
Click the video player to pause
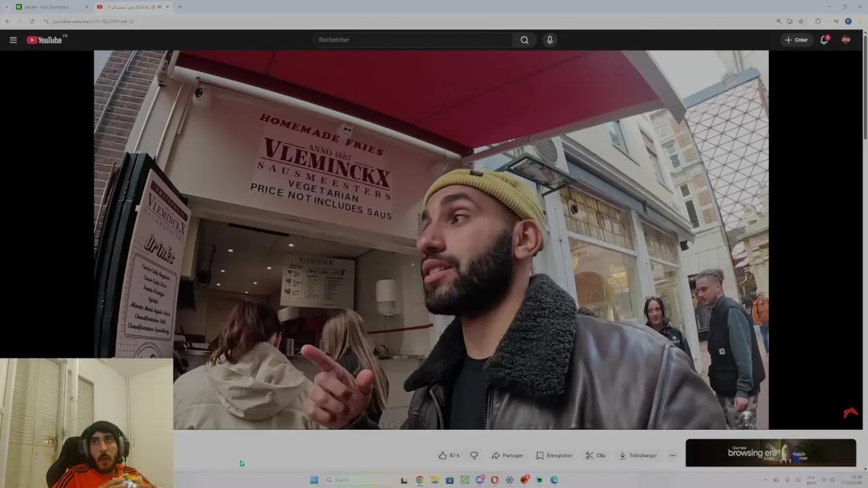point(431,239)
